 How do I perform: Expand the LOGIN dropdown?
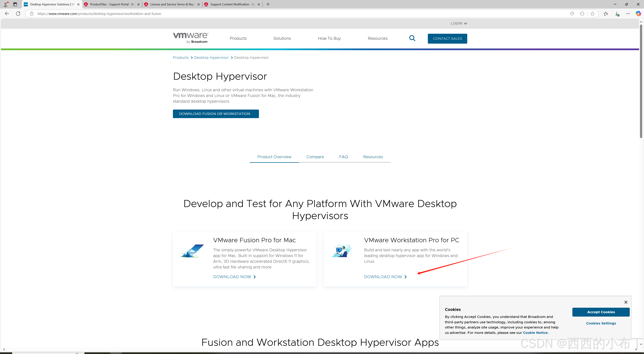point(459,23)
